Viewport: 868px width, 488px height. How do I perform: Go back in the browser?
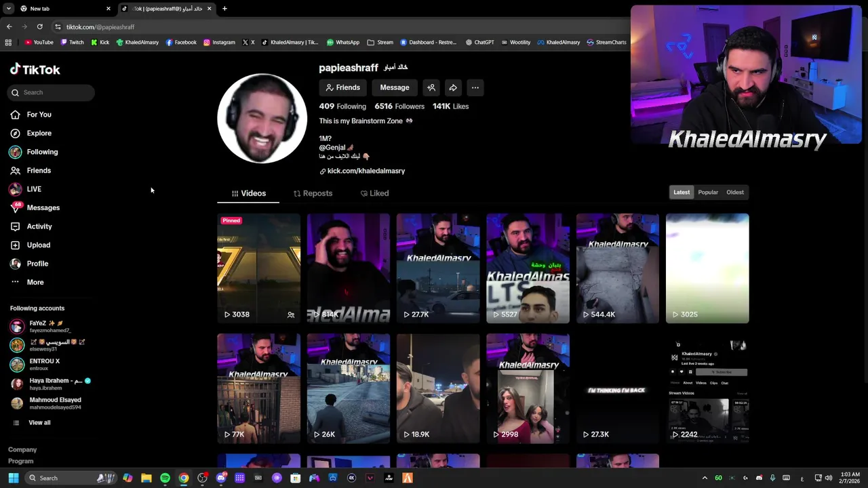point(9,27)
